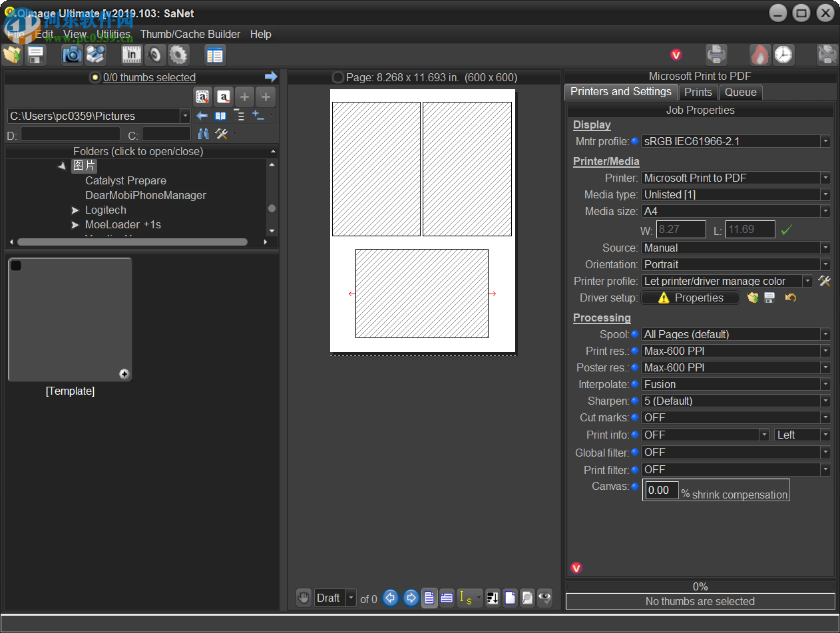
Task: Select the camera capture icon in the toolbar
Action: [x=71, y=55]
